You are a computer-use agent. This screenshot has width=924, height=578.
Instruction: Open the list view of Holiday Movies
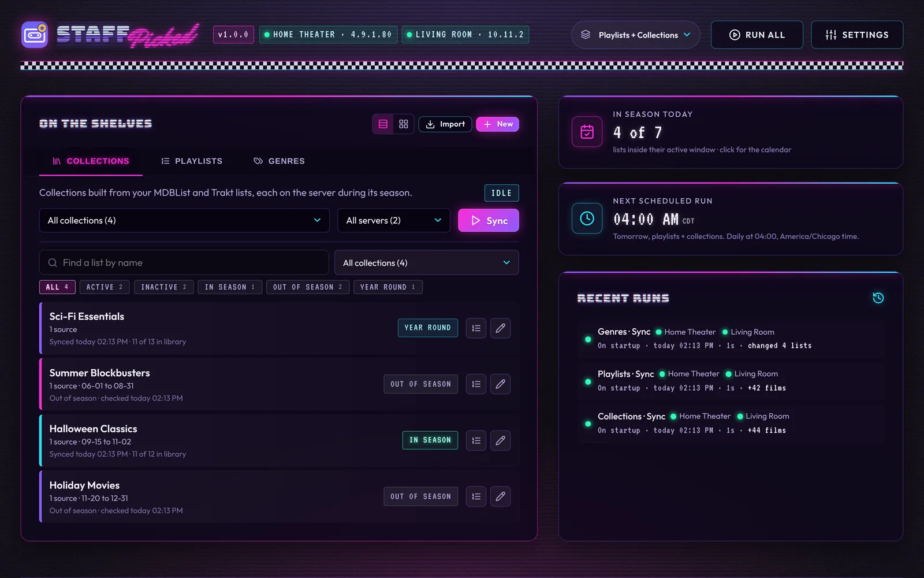click(476, 497)
